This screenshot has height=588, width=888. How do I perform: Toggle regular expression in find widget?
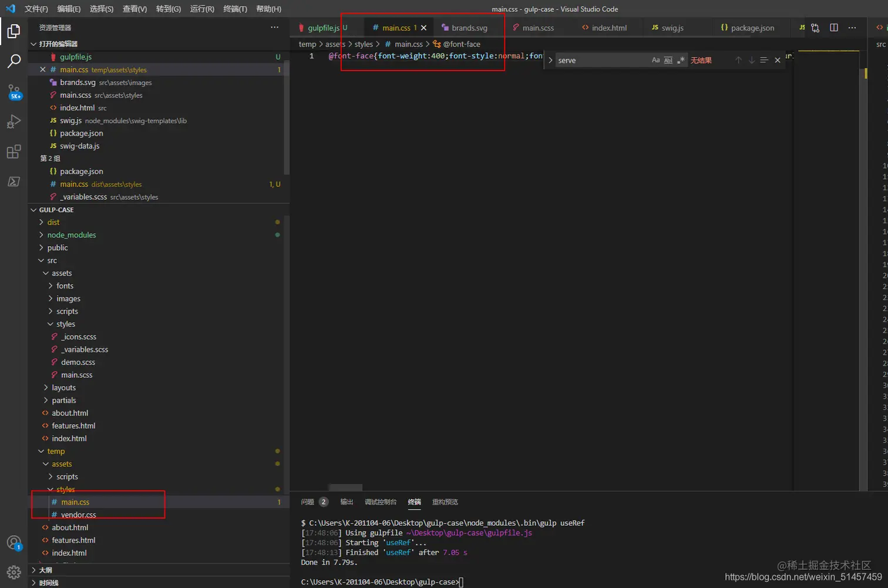point(681,60)
